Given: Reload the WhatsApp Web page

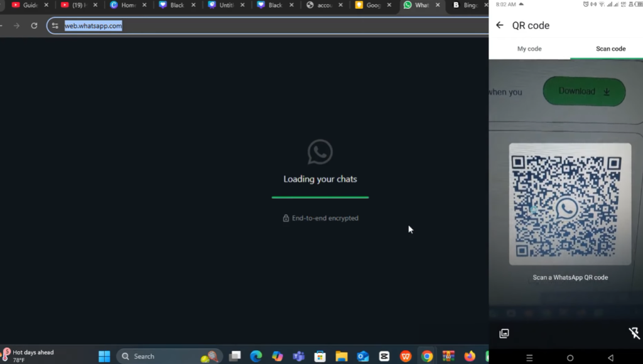Looking at the screenshot, I should pos(34,26).
